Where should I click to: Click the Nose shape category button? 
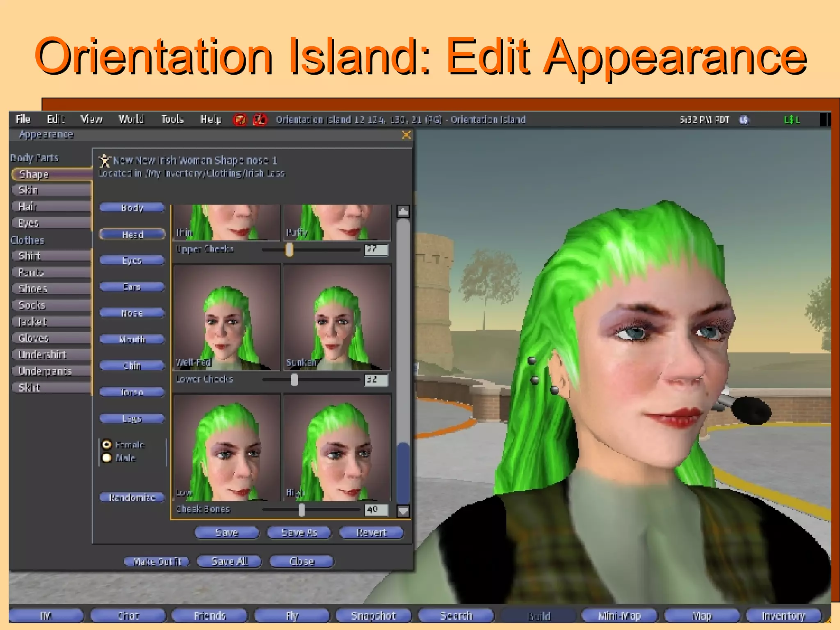pos(132,313)
